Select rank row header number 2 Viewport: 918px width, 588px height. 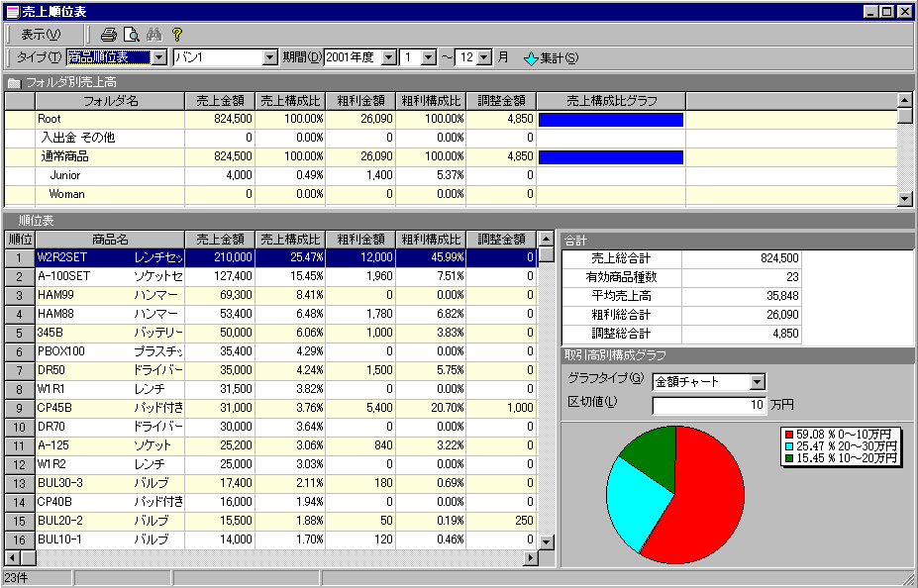pos(20,277)
